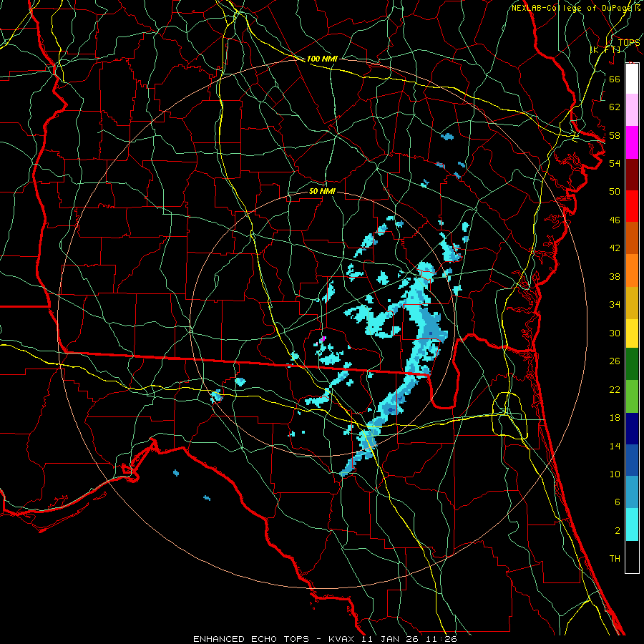
Task: Select the dark orange legend color block
Action: [x=632, y=238]
